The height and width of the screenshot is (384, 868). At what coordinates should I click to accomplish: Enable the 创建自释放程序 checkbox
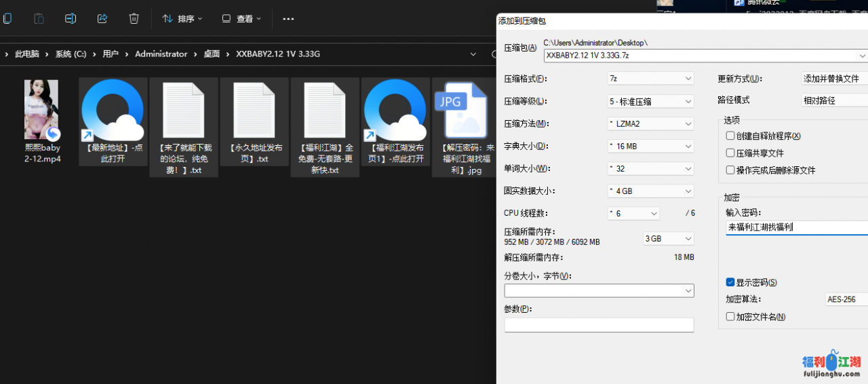[730, 136]
